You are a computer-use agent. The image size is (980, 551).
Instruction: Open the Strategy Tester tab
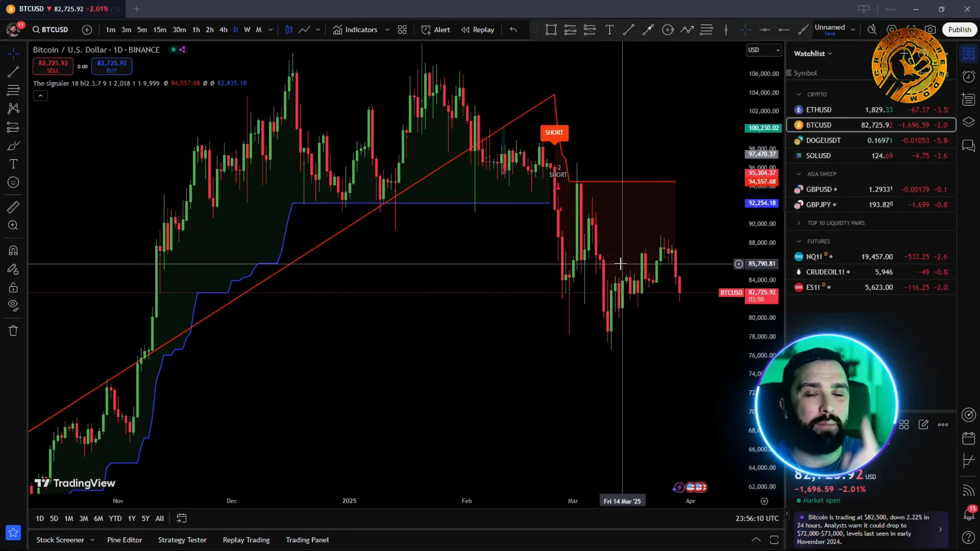pyautogui.click(x=182, y=540)
